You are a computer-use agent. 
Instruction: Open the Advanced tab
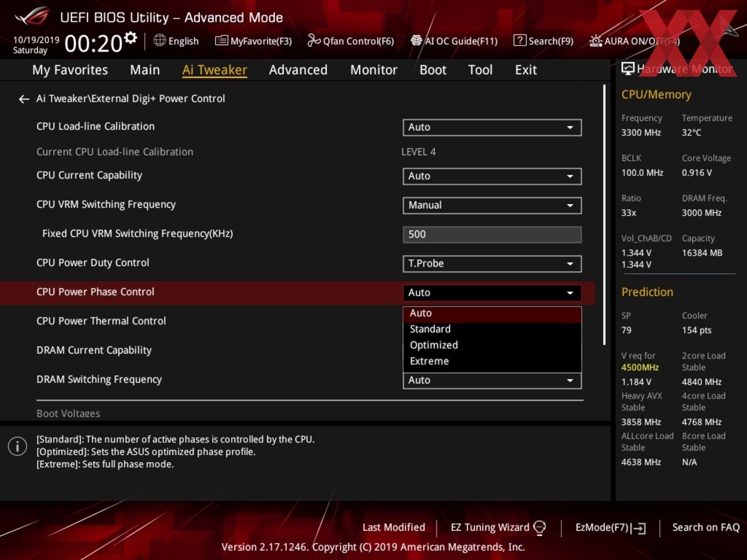pos(298,70)
